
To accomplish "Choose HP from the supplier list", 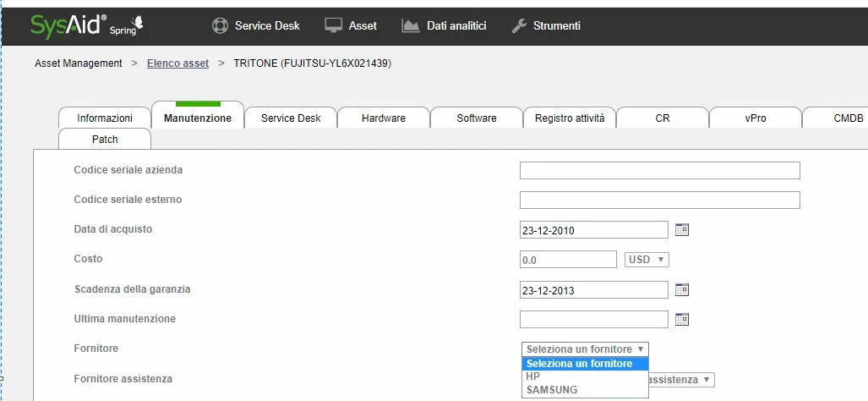I will click(x=585, y=376).
